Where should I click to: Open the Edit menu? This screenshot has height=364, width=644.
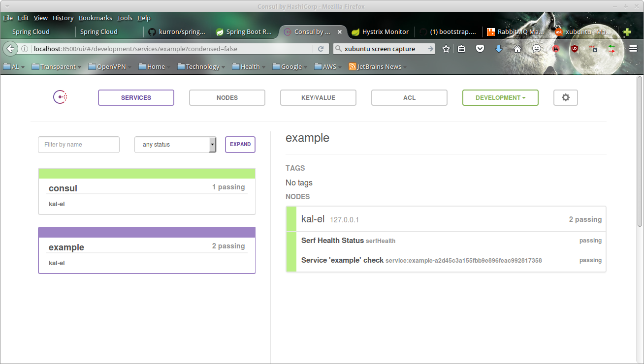click(23, 18)
